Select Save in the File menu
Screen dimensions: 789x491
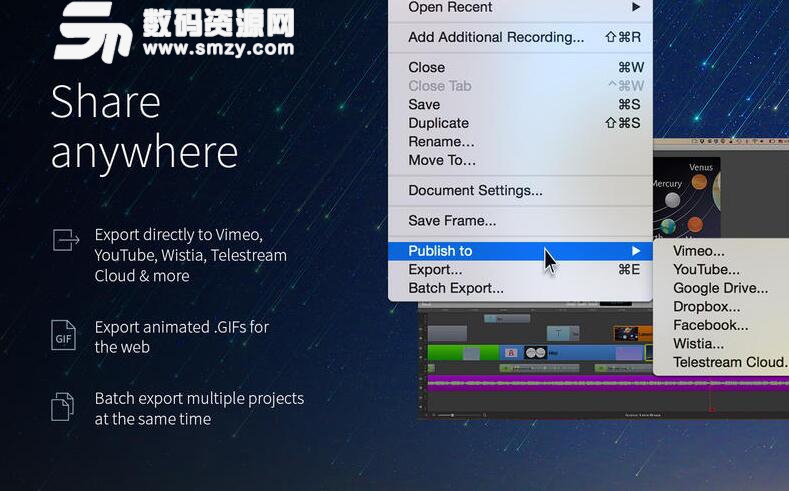click(x=424, y=104)
